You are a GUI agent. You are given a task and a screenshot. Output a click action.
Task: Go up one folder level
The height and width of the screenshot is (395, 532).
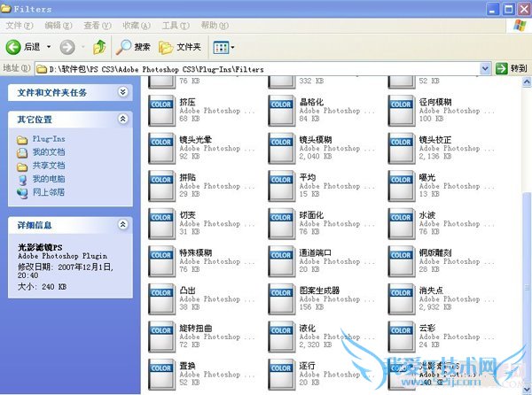click(99, 47)
